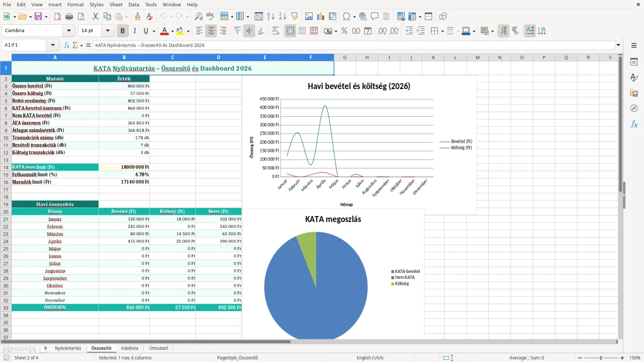
Task: Expand the formula bar
Action: click(618, 46)
